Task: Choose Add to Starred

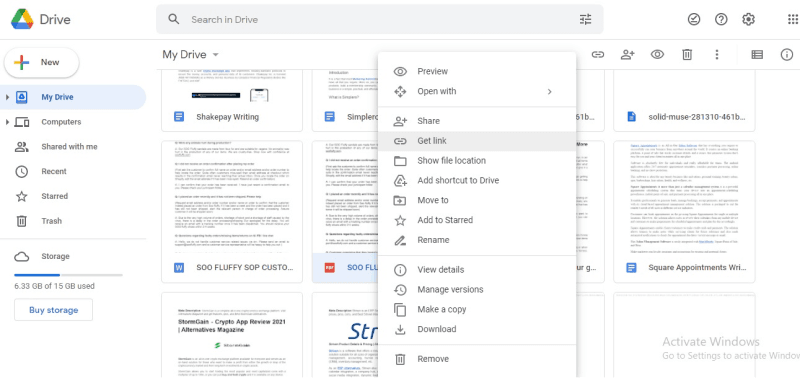Action: (477, 220)
